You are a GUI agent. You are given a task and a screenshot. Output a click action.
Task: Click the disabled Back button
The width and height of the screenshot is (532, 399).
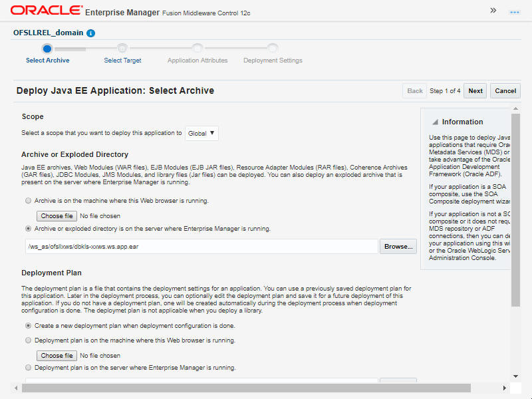point(414,91)
